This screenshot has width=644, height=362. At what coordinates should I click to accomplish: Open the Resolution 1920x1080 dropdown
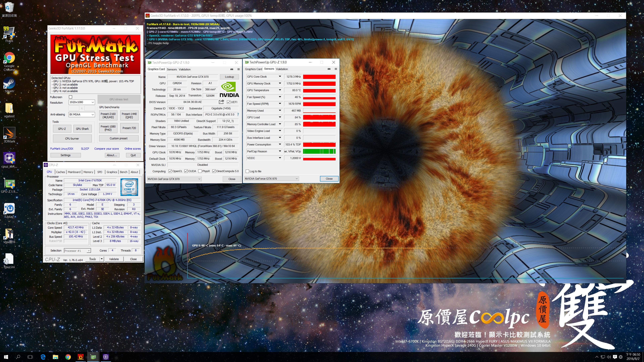point(82,102)
